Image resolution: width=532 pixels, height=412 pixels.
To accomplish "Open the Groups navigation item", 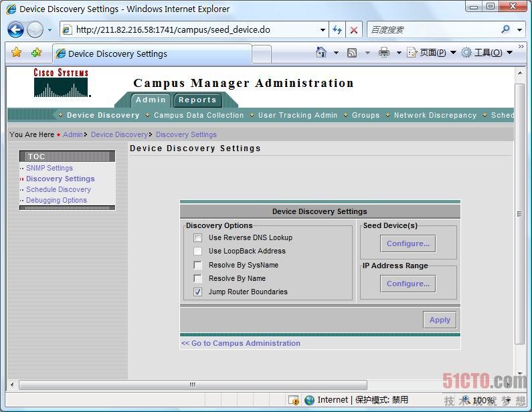I will click(366, 115).
